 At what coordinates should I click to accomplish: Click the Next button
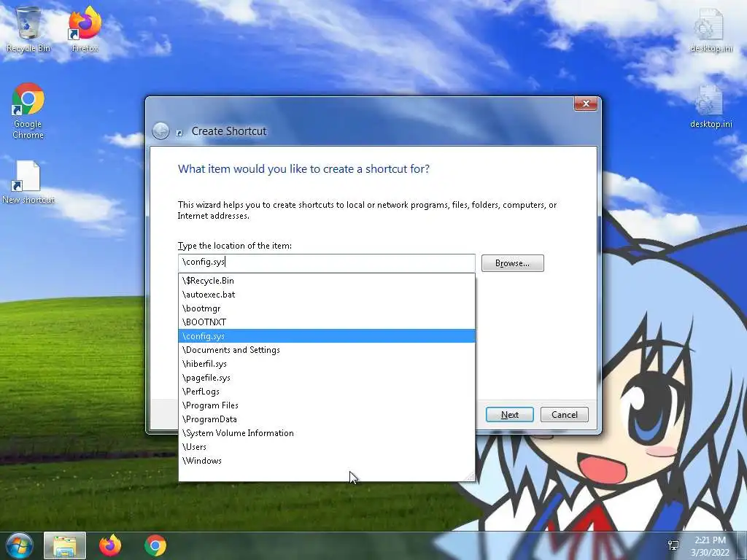tap(509, 415)
